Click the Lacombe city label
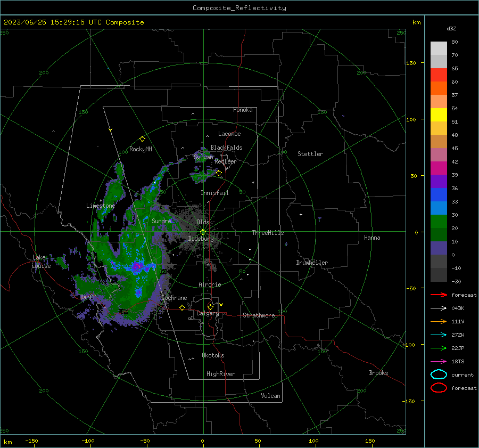Screen dimensions: 479x448 click(x=229, y=134)
